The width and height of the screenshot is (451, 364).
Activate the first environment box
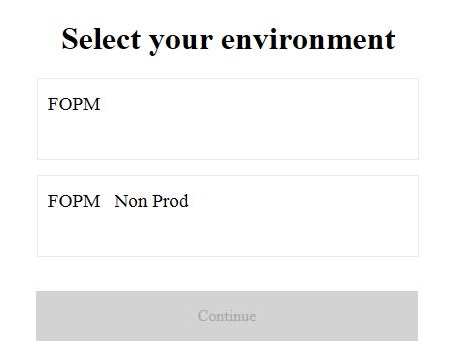(x=228, y=119)
